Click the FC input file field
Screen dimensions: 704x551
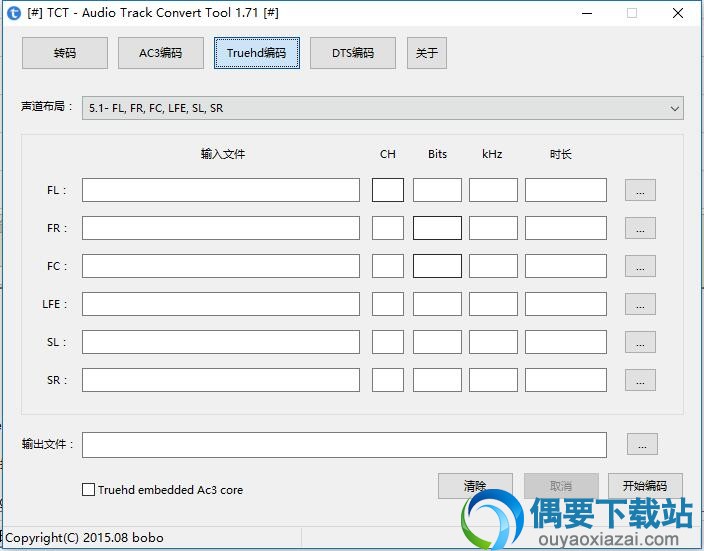coord(221,266)
